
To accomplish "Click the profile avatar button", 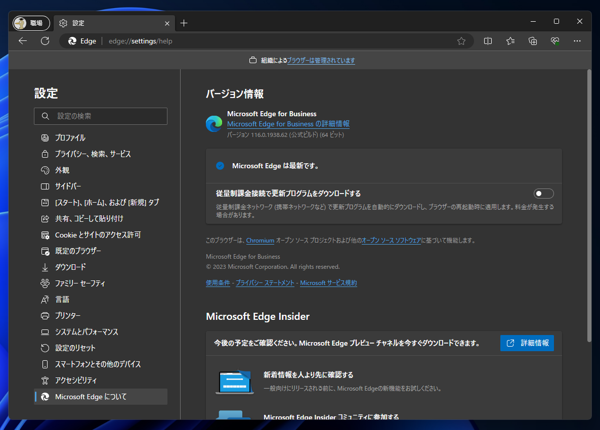I will pyautogui.click(x=31, y=23).
